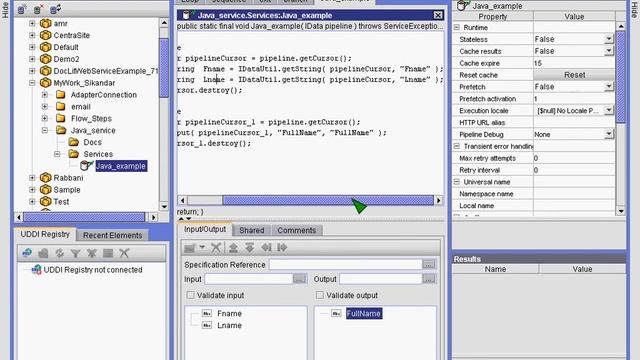Open the Shared tab
This screenshot has width=640, height=360.
click(x=252, y=230)
